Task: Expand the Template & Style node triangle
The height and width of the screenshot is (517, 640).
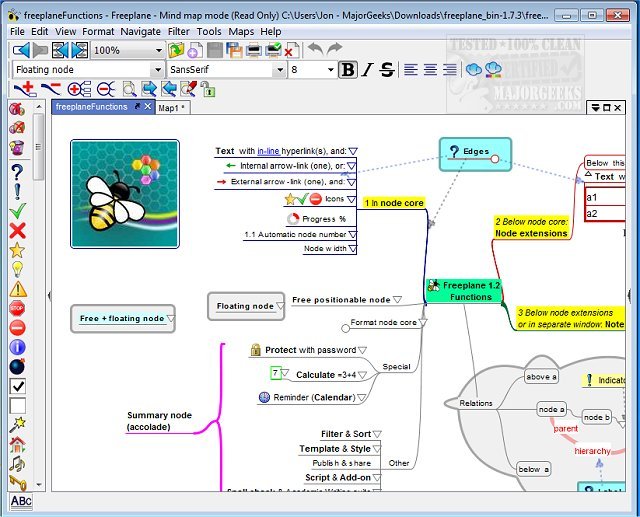Action: (377, 449)
